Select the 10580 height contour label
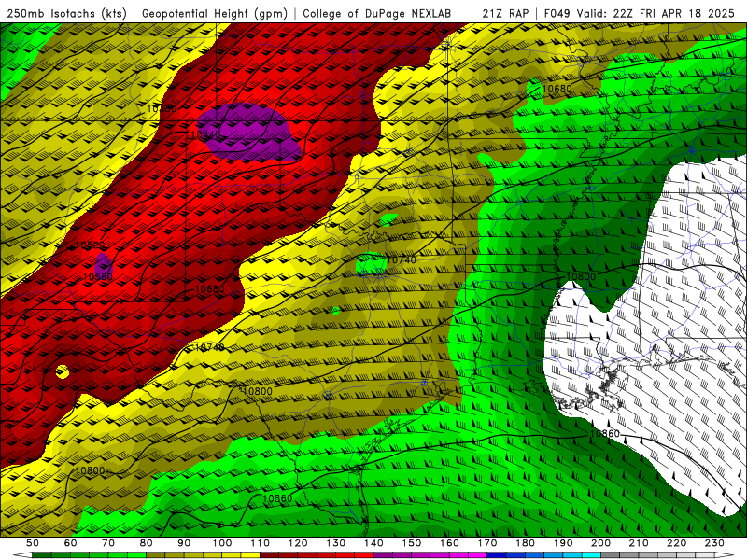The height and width of the screenshot is (560, 747). (162, 108)
